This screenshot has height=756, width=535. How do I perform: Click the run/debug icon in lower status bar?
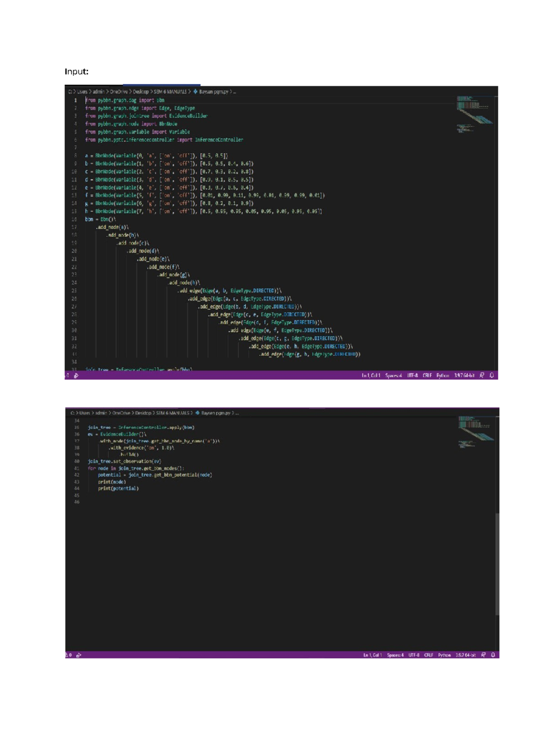(79, 655)
